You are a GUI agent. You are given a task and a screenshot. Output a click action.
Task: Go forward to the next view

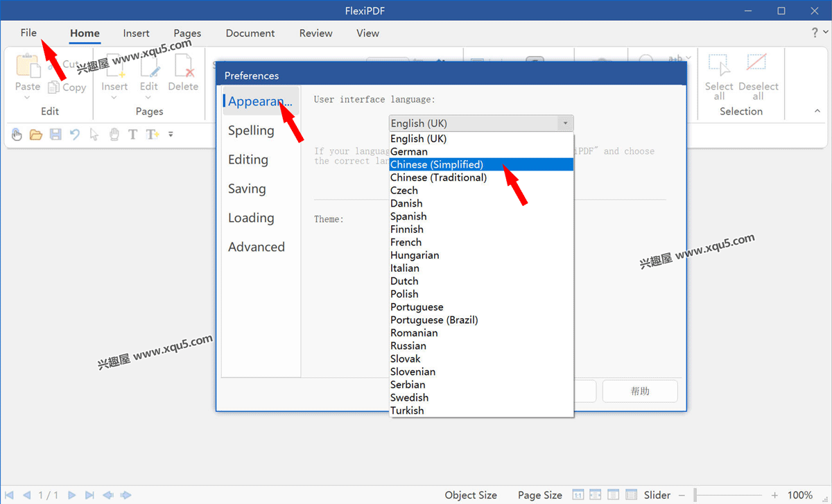point(126,495)
